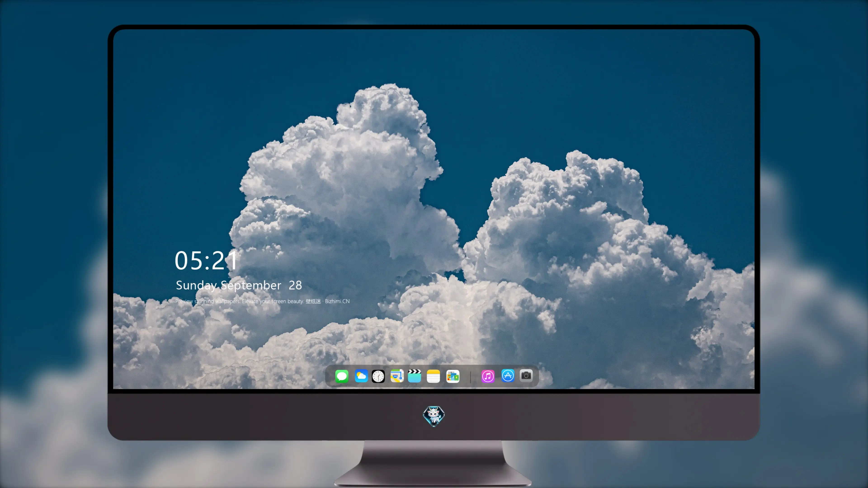
Task: Launch the Weather app from the dock
Action: 361,376
